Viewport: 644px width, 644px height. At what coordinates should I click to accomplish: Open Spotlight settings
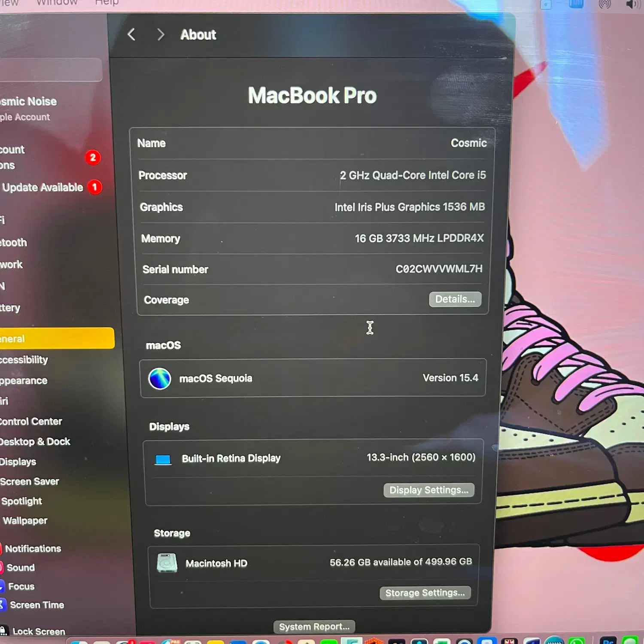(x=22, y=501)
